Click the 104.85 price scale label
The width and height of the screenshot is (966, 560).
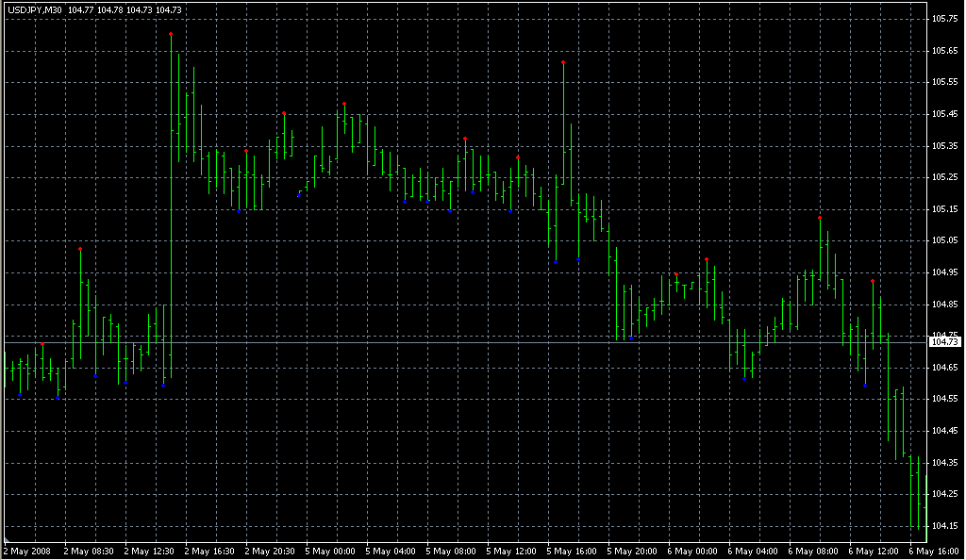click(944, 304)
